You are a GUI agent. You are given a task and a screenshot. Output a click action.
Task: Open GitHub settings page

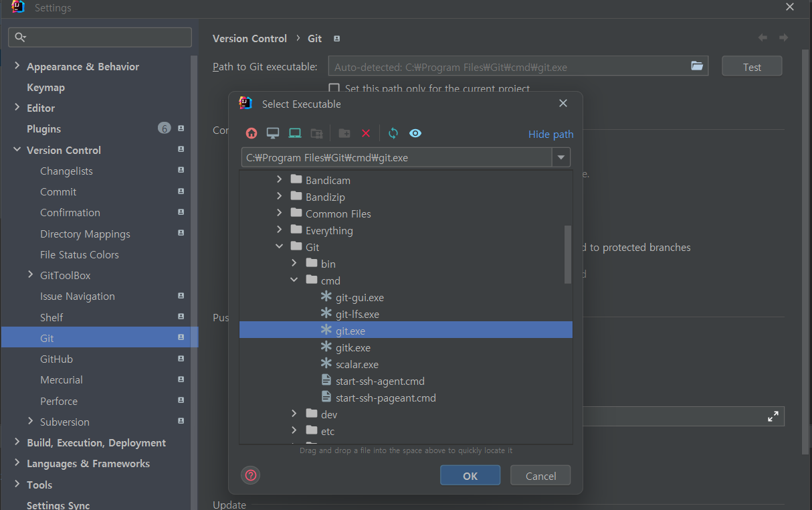56,359
